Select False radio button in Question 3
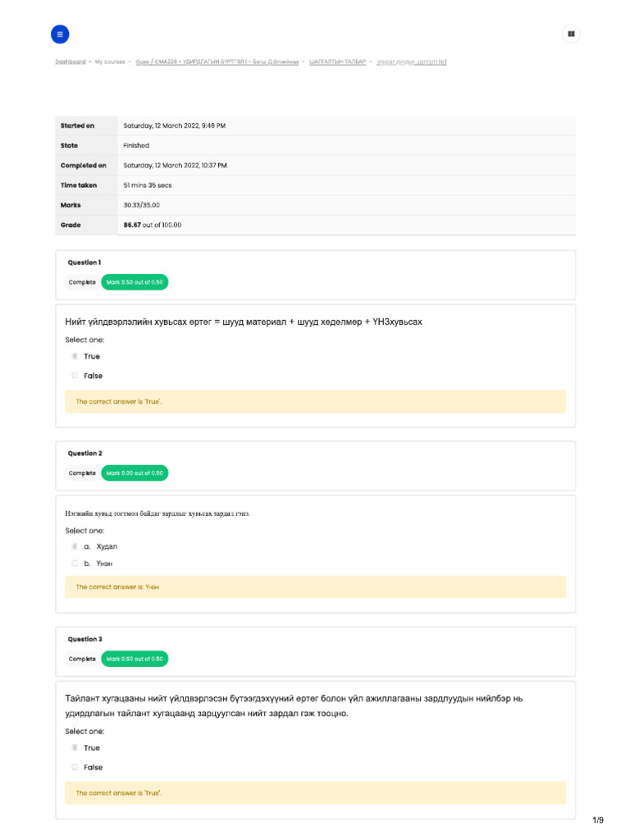This screenshot has width=630, height=840. tap(75, 767)
